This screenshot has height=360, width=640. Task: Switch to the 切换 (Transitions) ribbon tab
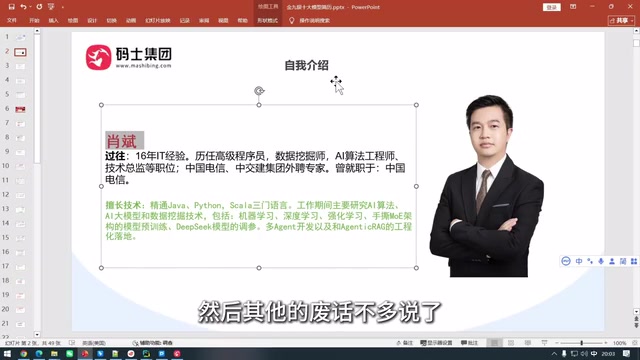pyautogui.click(x=111, y=20)
